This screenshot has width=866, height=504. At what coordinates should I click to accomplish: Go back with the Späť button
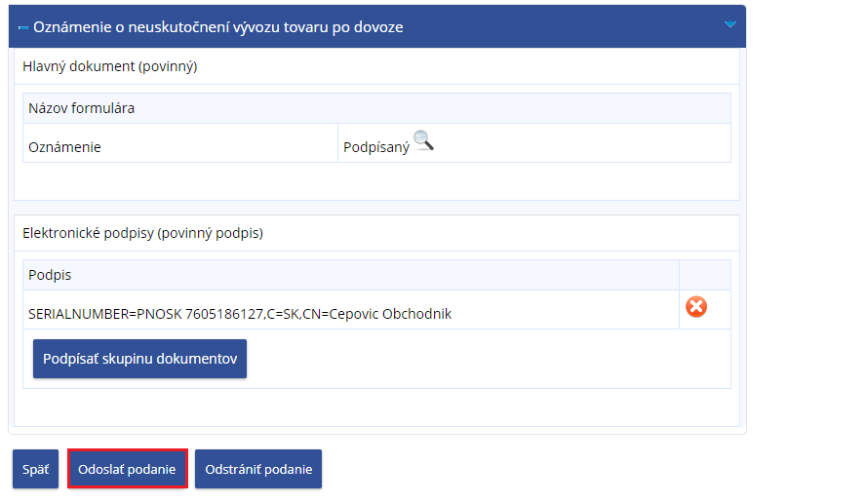pyautogui.click(x=35, y=469)
